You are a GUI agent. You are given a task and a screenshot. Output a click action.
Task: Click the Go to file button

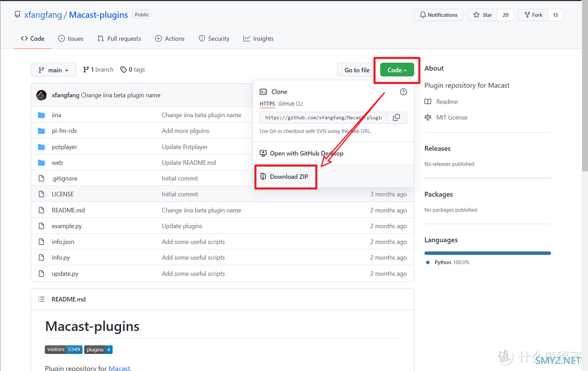pos(357,70)
